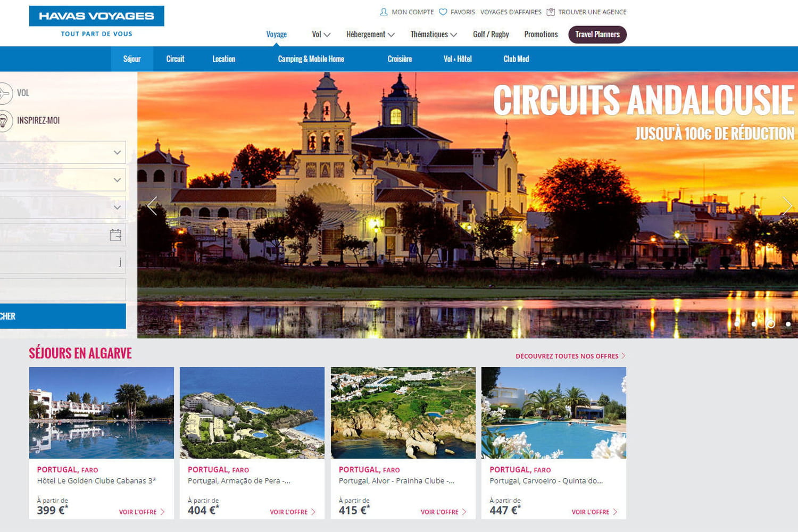Open the Thématiques dropdown menu
The width and height of the screenshot is (798, 532).
coord(434,35)
